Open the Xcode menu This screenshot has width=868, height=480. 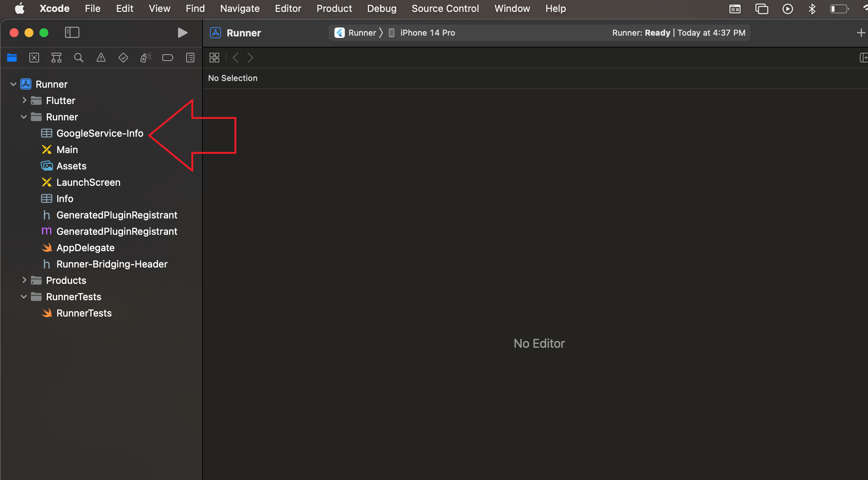[x=55, y=9]
